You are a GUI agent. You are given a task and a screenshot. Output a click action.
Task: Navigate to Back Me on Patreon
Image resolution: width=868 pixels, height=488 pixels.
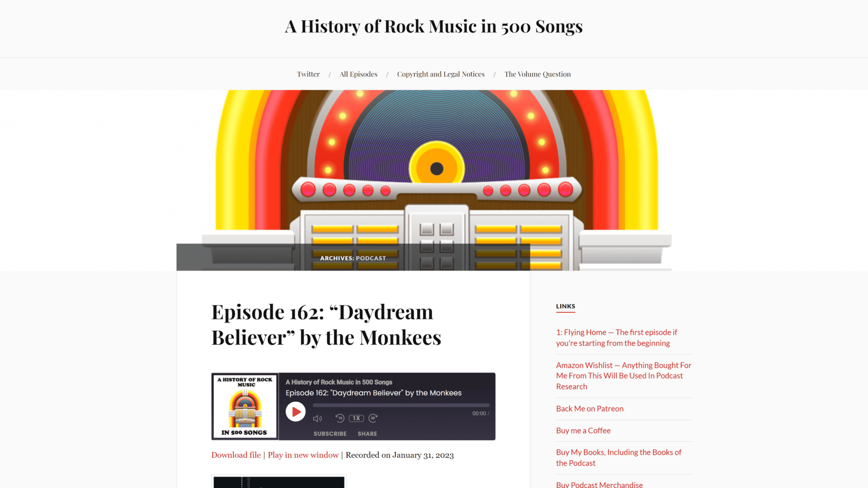(589, 408)
